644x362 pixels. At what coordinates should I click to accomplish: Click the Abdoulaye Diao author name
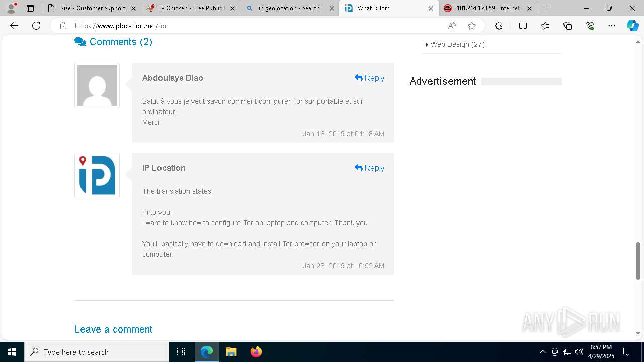[x=173, y=78]
